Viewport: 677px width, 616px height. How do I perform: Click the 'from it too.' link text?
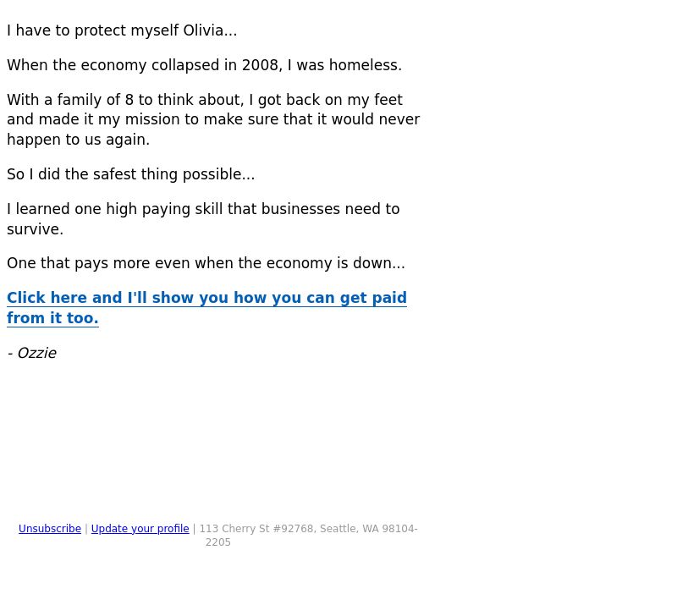click(52, 318)
